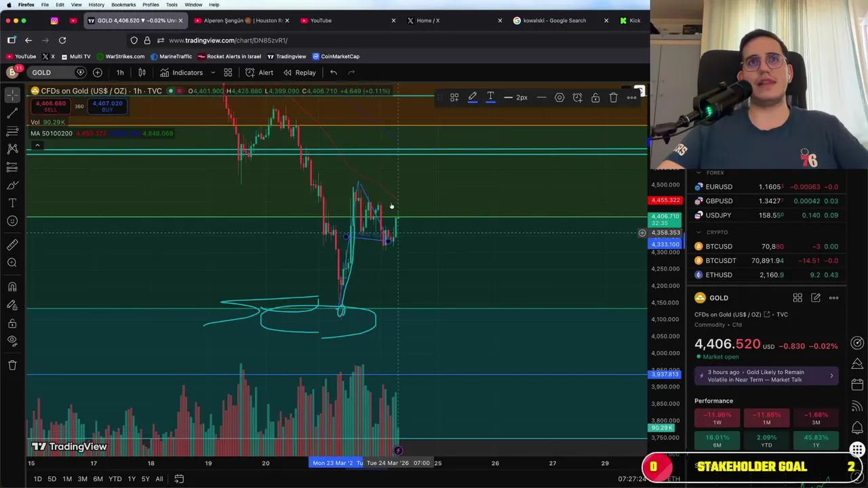Add a symbol to compare
The height and width of the screenshot is (488, 868).
tap(98, 73)
